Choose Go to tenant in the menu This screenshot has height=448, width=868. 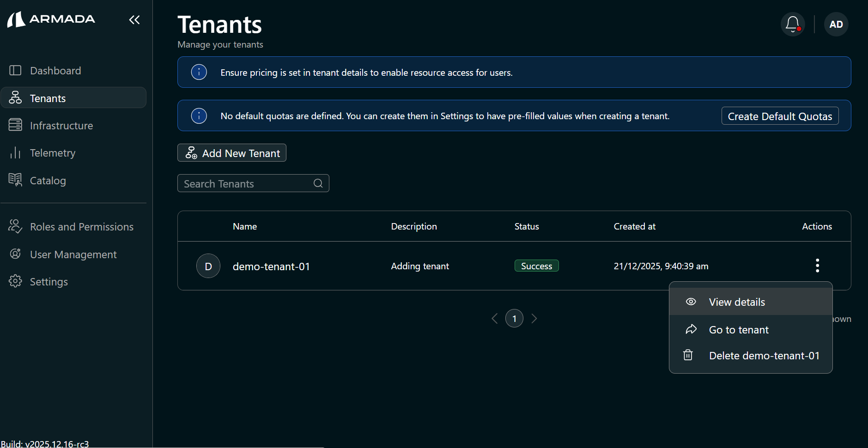click(738, 329)
